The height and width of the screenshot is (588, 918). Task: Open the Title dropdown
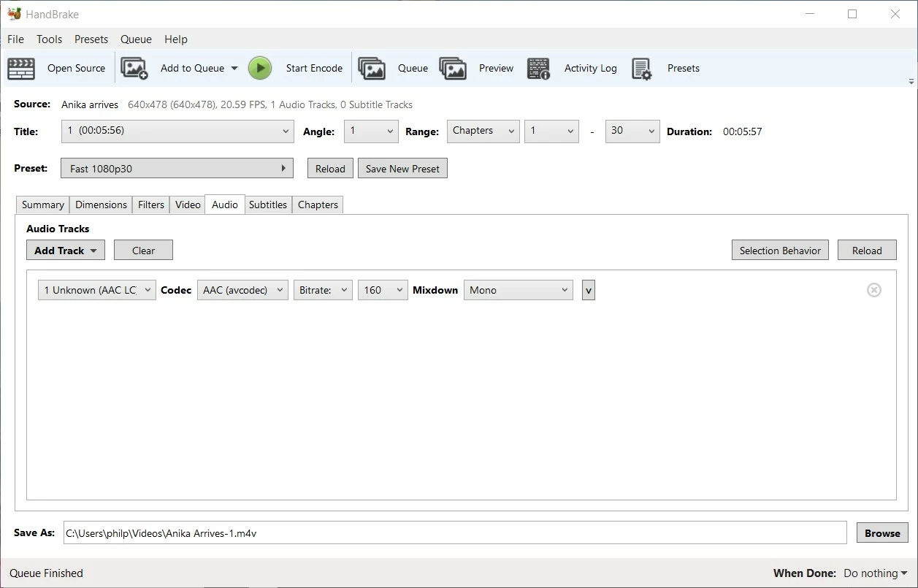(177, 131)
